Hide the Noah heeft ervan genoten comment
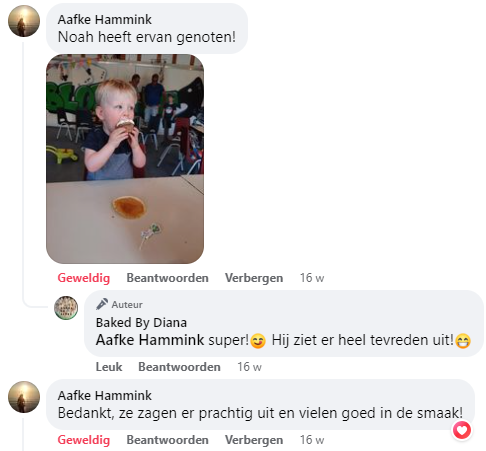486x451 pixels. [x=254, y=278]
